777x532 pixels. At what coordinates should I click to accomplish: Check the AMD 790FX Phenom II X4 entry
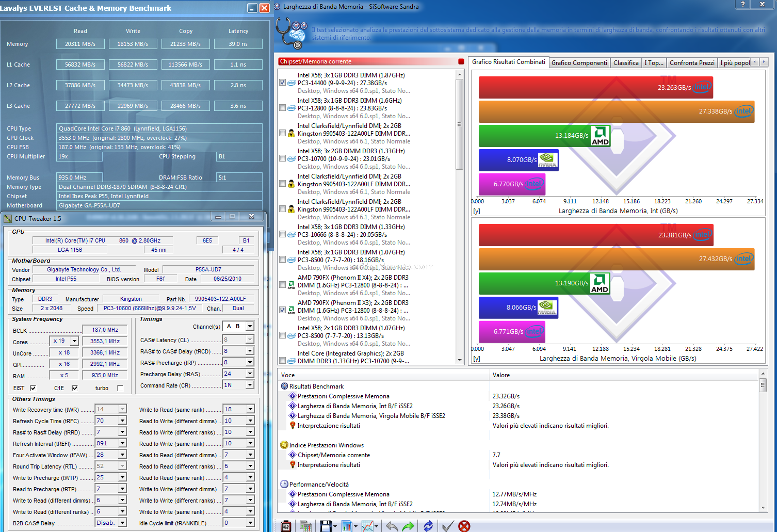click(x=283, y=285)
